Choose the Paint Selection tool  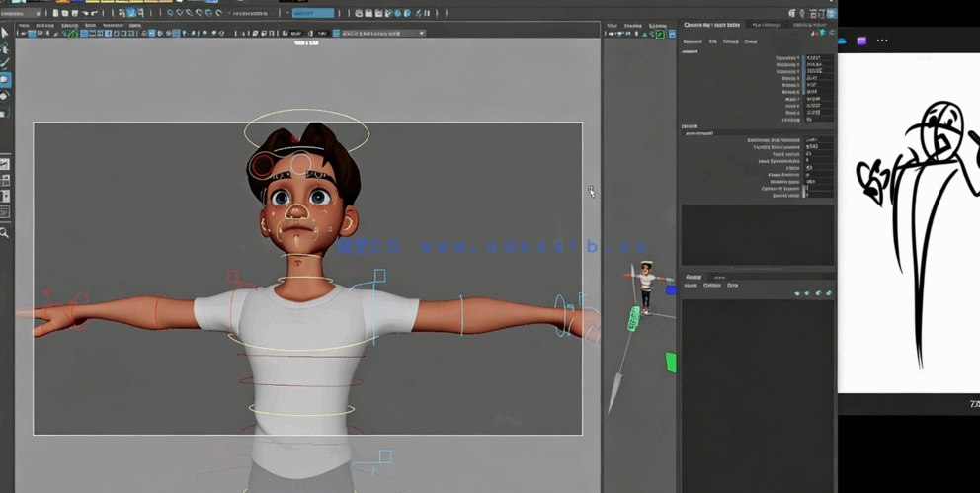click(5, 64)
